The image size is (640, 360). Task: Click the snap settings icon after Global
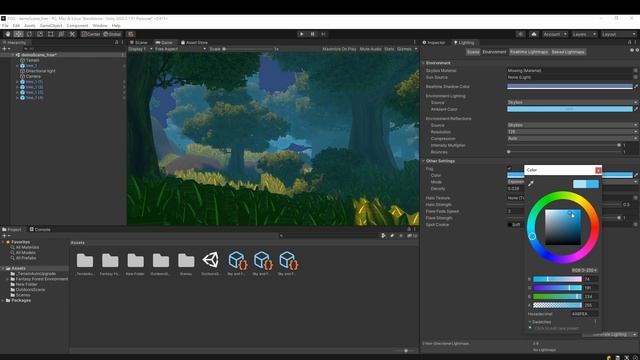coord(131,34)
